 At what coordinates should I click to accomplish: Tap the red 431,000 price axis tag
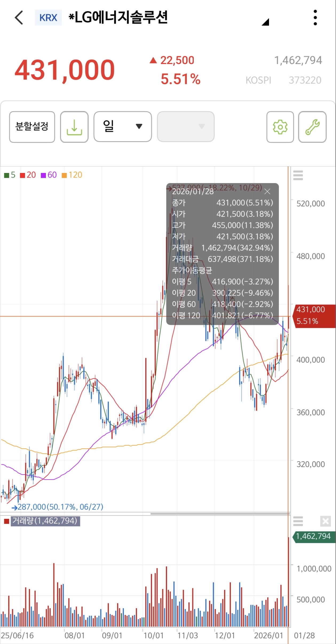(x=314, y=316)
